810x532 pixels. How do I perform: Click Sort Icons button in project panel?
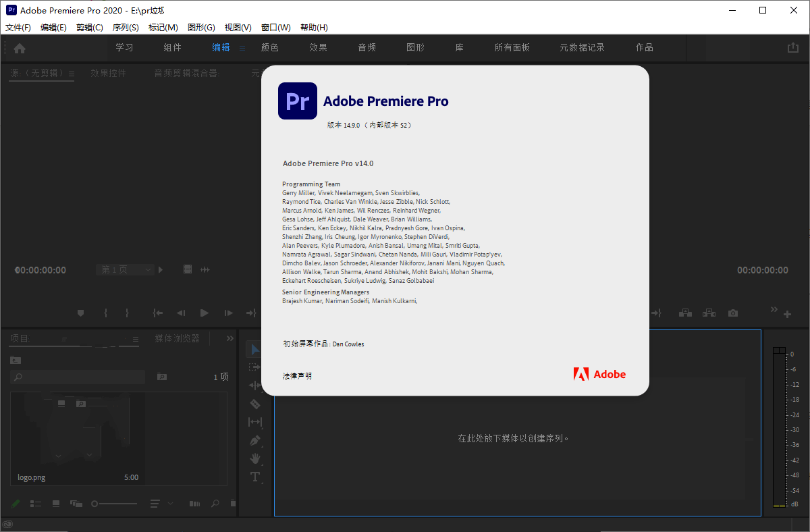coord(155,504)
